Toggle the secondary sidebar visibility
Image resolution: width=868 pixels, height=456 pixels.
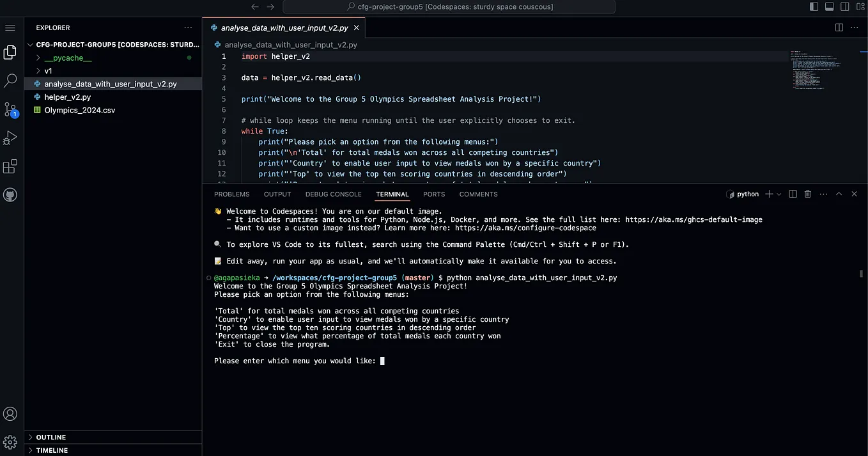point(844,6)
